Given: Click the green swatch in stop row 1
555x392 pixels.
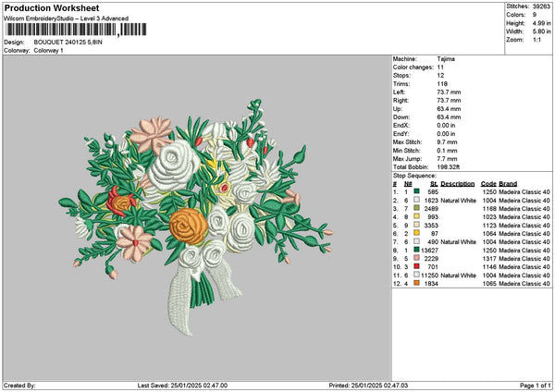Looking at the screenshot, I should 416,191.
